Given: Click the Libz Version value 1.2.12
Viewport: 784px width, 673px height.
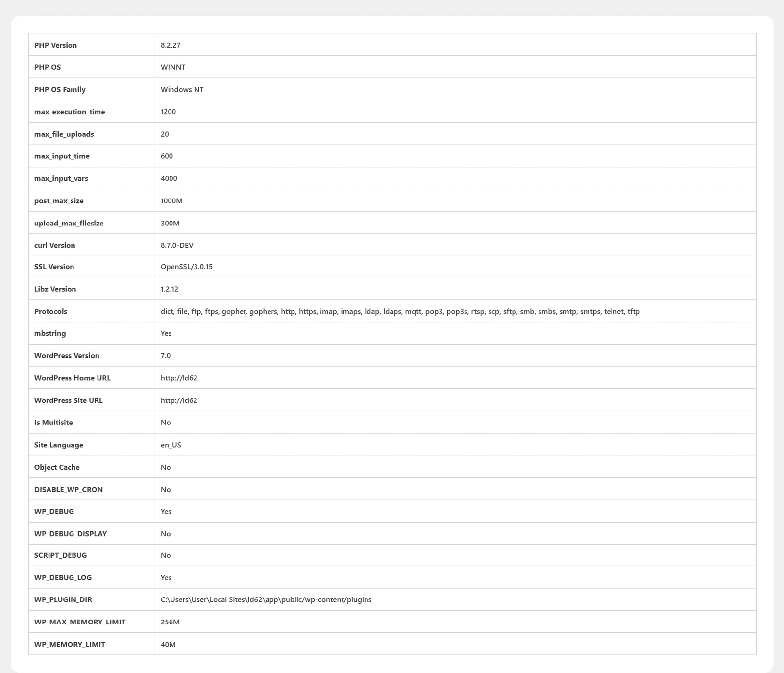Looking at the screenshot, I should [170, 289].
